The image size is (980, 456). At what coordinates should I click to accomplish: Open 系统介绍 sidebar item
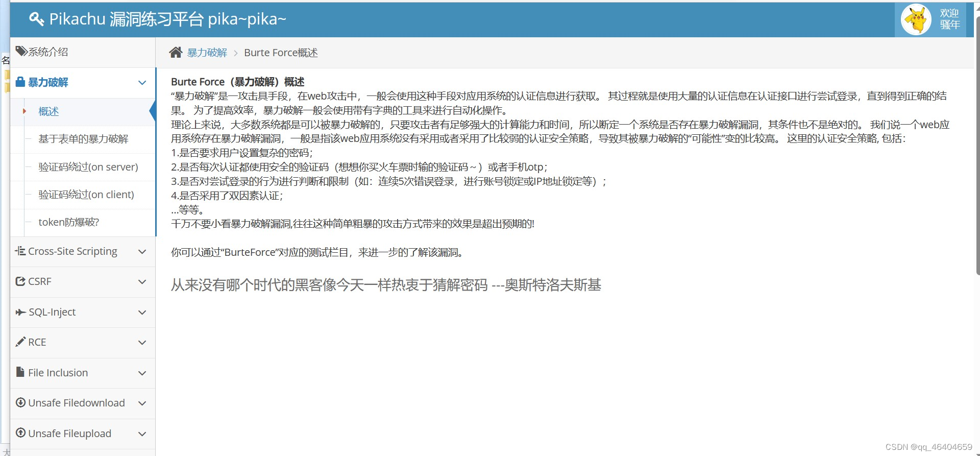[83, 52]
